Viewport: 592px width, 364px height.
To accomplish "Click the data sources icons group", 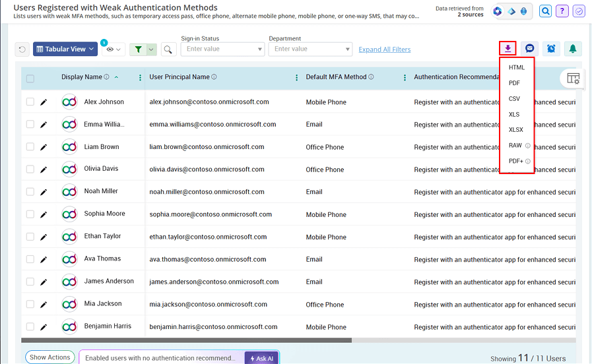I will pos(511,11).
